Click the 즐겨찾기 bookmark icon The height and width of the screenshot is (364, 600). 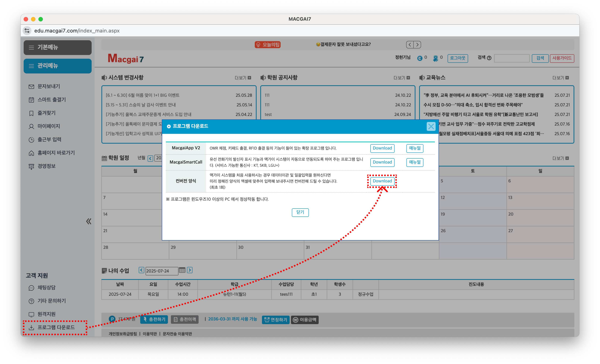[31, 113]
